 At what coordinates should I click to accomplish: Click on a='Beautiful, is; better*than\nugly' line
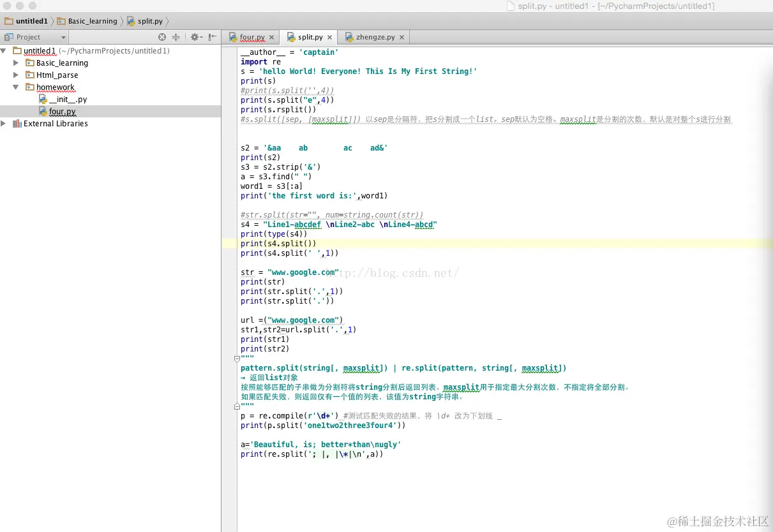[320, 445]
